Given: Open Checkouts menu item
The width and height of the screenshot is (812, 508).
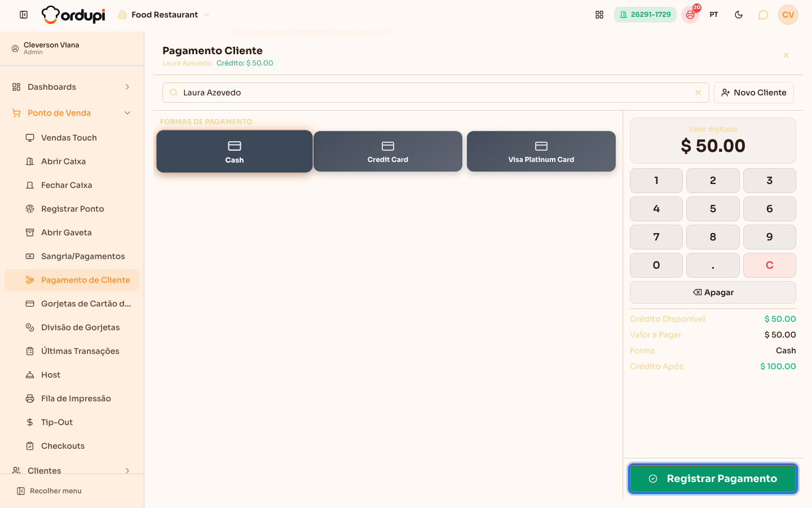Looking at the screenshot, I should click(x=72, y=446).
